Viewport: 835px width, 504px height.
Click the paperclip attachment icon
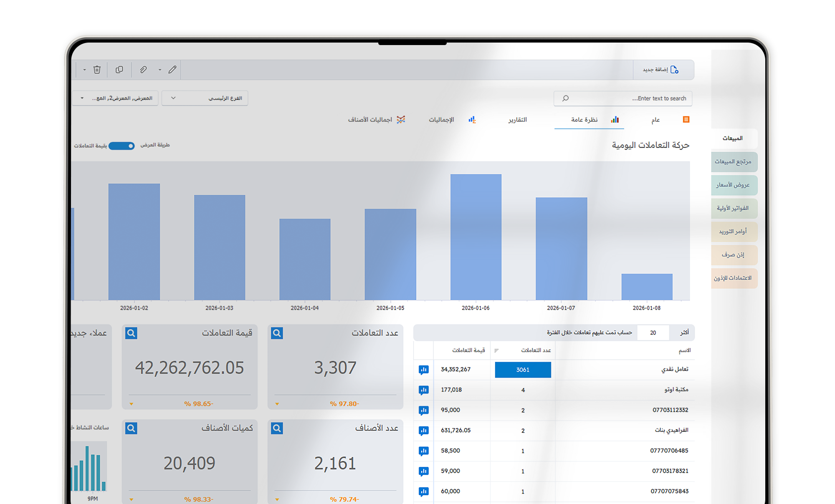pyautogui.click(x=143, y=70)
